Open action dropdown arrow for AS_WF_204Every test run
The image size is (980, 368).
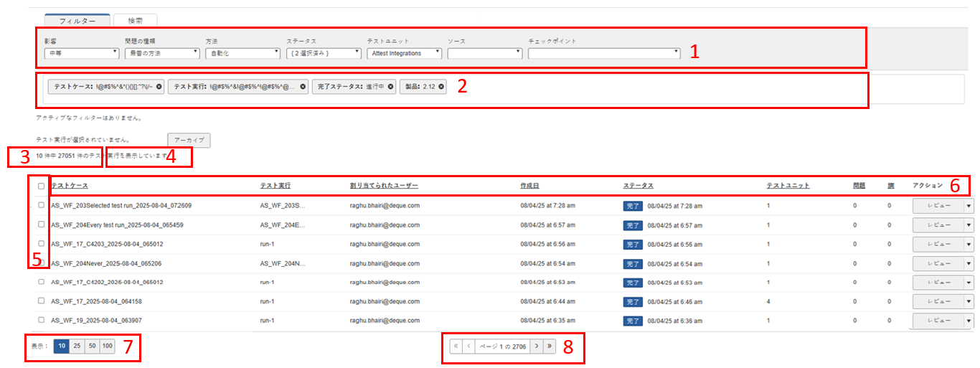(969, 225)
